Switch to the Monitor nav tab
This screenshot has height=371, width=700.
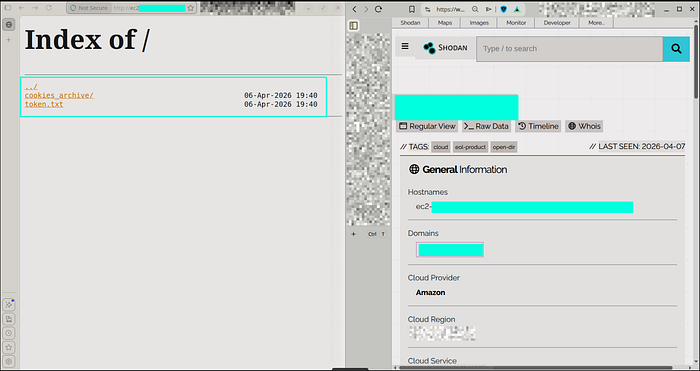516,23
